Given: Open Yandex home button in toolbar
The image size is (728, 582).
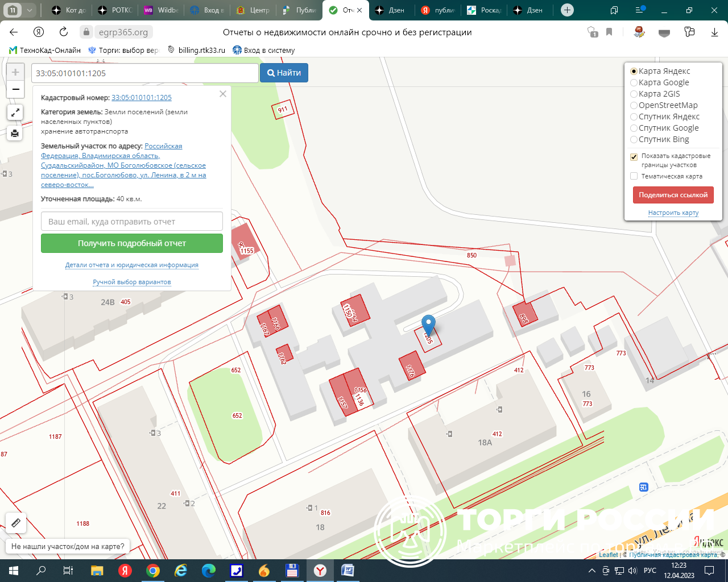Looking at the screenshot, I should point(39,32).
